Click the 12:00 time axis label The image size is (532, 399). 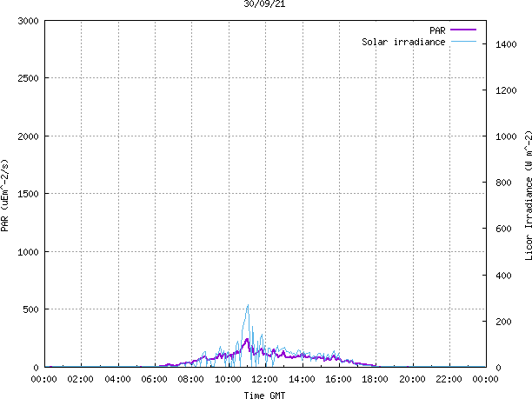point(264,379)
